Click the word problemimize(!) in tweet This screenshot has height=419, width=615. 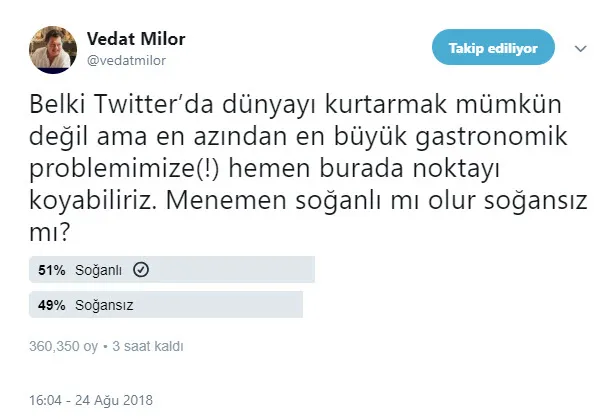(119, 157)
